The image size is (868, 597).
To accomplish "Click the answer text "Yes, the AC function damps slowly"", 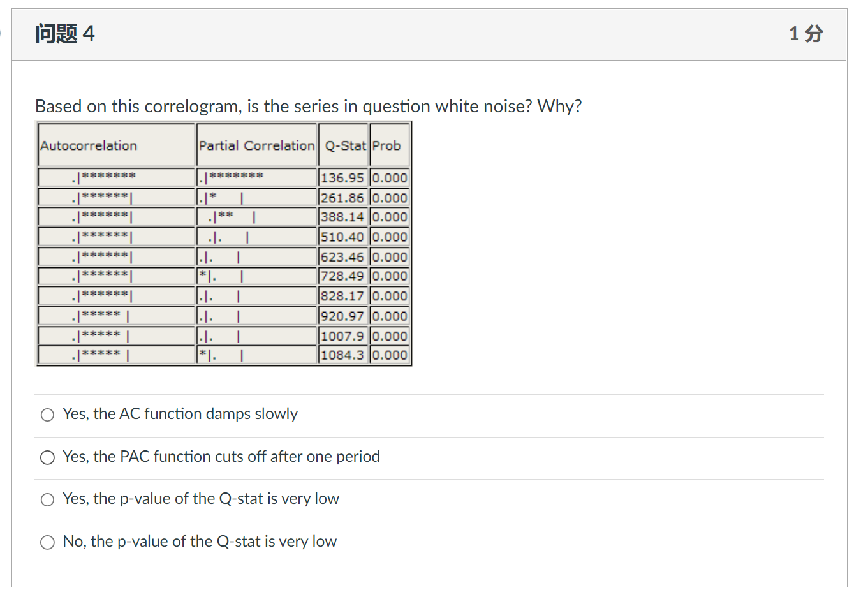I will 180,414.
